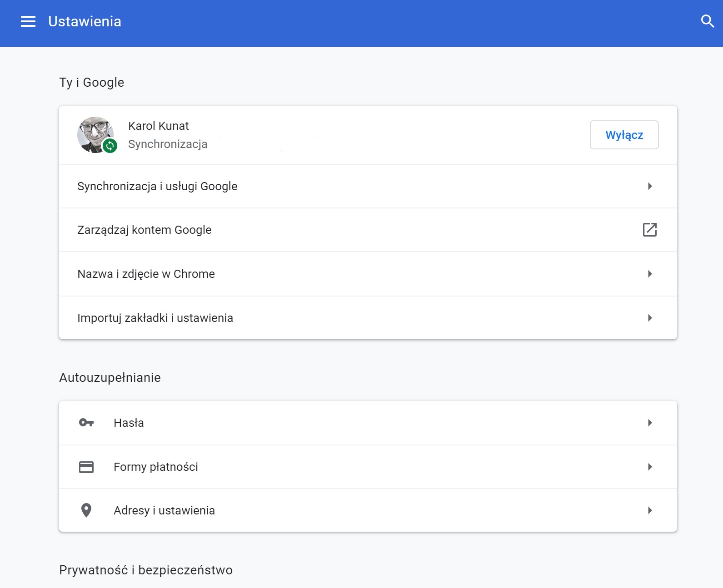Open Zarządzaj kontem Google

pyautogui.click(x=368, y=230)
